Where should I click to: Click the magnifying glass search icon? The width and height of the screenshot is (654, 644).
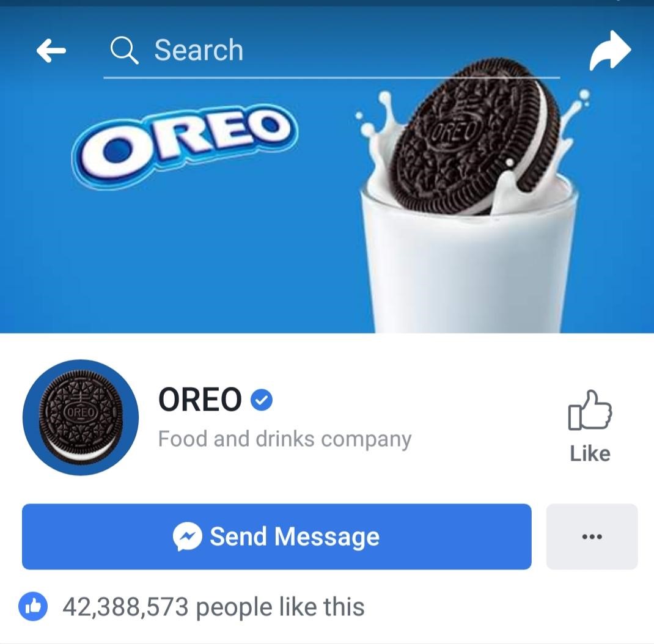124,50
